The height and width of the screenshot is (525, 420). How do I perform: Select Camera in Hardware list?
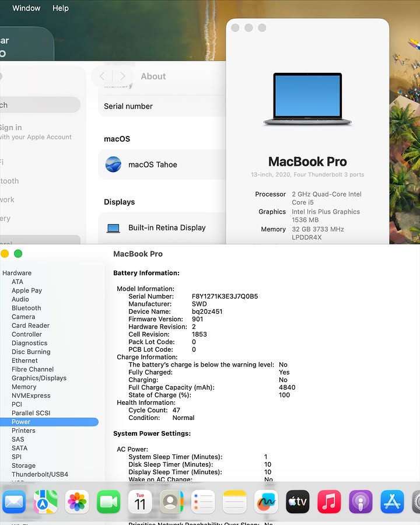click(x=23, y=317)
